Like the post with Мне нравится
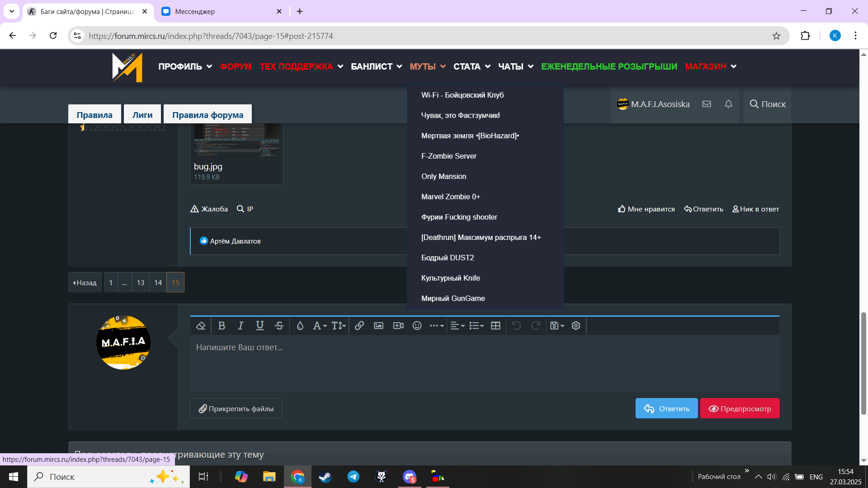The height and width of the screenshot is (488, 868). [646, 209]
